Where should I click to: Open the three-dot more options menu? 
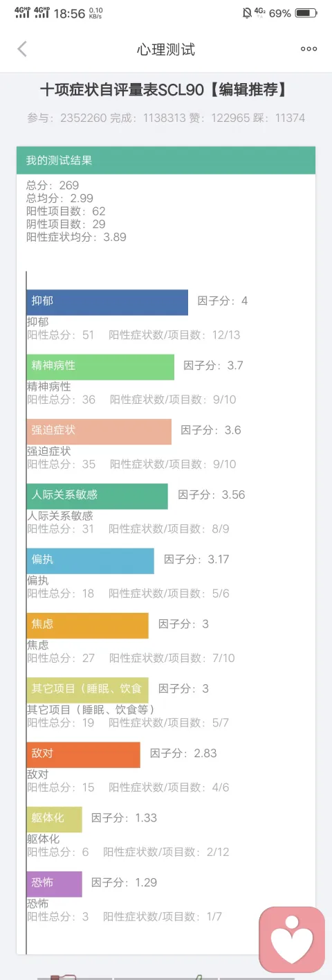[308, 49]
